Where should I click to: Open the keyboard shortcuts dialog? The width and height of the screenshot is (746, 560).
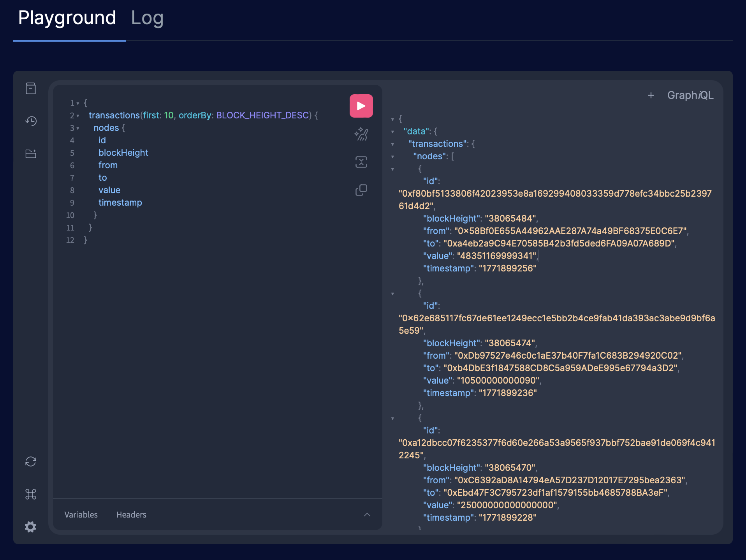[31, 494]
